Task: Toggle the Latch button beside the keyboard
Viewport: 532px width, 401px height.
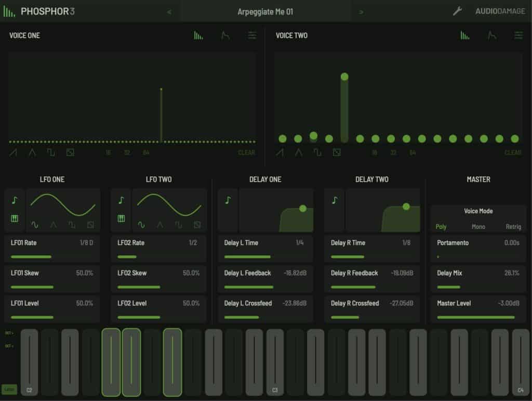Action: pos(9,389)
